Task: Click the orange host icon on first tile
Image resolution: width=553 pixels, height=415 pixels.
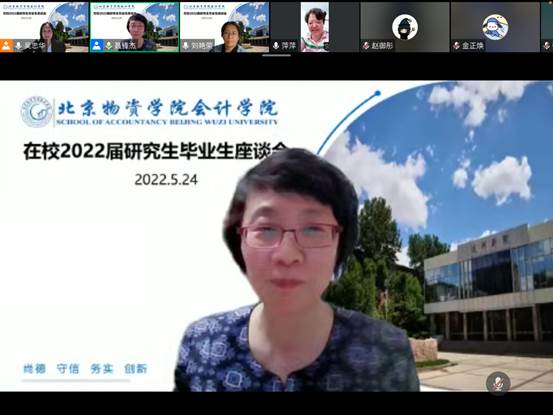Action: click(x=6, y=46)
